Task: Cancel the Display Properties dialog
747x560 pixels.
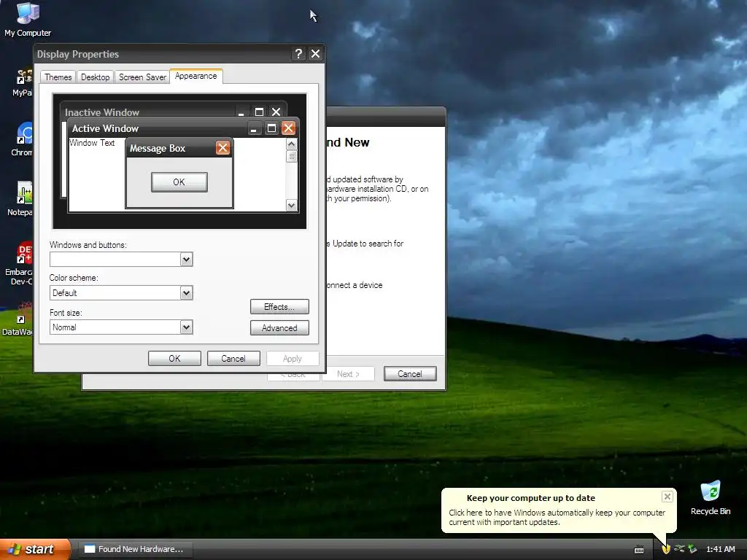Action: (x=233, y=359)
